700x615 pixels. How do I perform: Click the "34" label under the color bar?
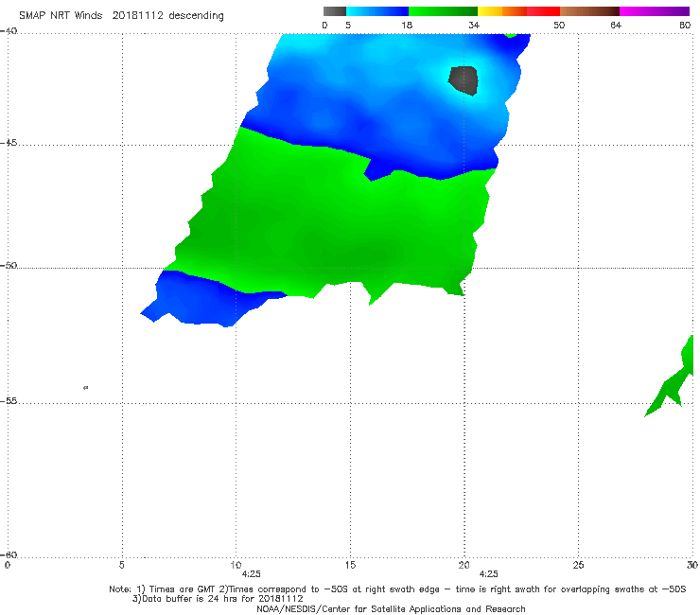474,25
